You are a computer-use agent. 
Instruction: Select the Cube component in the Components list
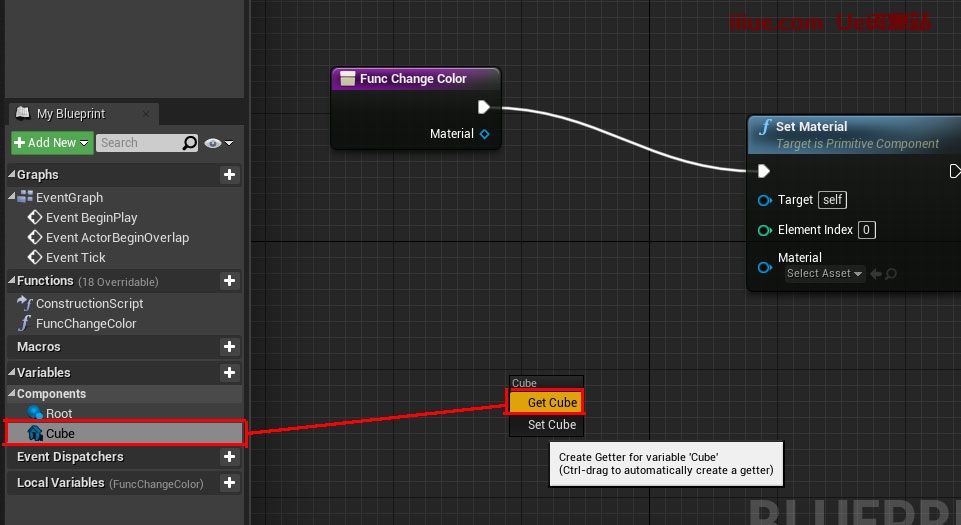click(60, 434)
